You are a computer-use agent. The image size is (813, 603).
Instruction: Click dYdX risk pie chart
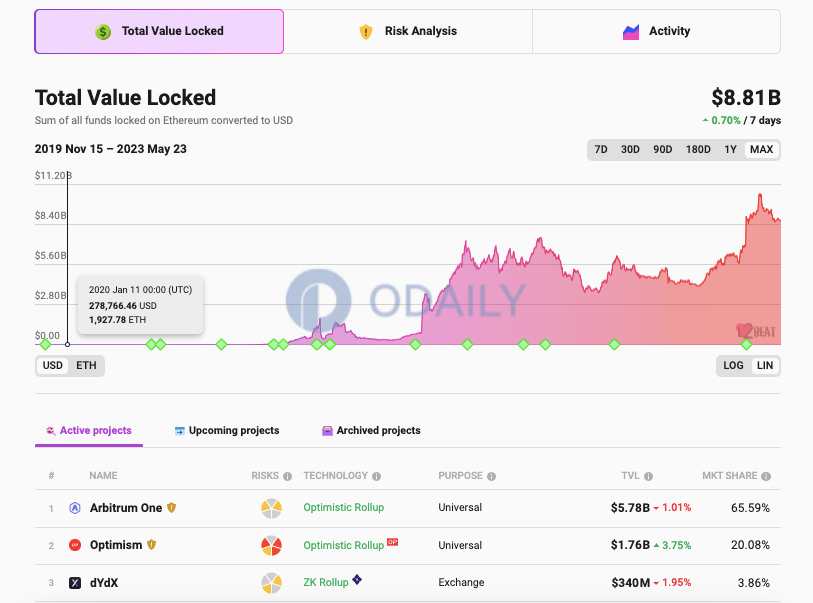pos(271,583)
